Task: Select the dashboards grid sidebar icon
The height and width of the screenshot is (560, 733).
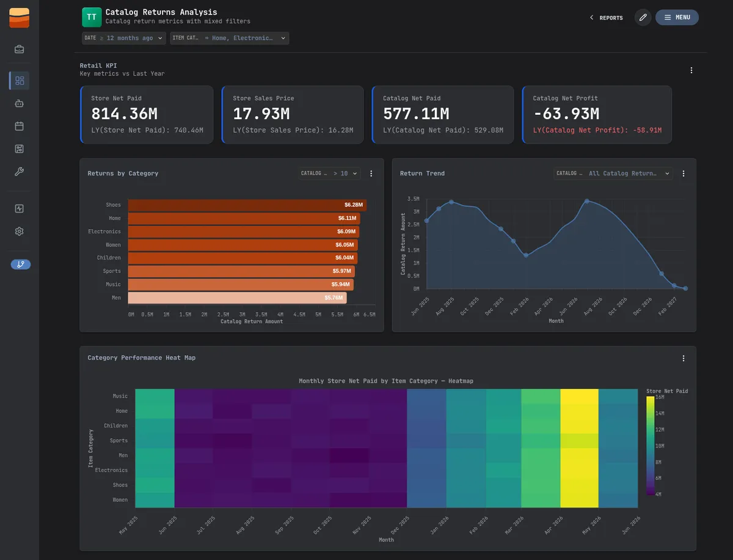Action: click(x=19, y=81)
